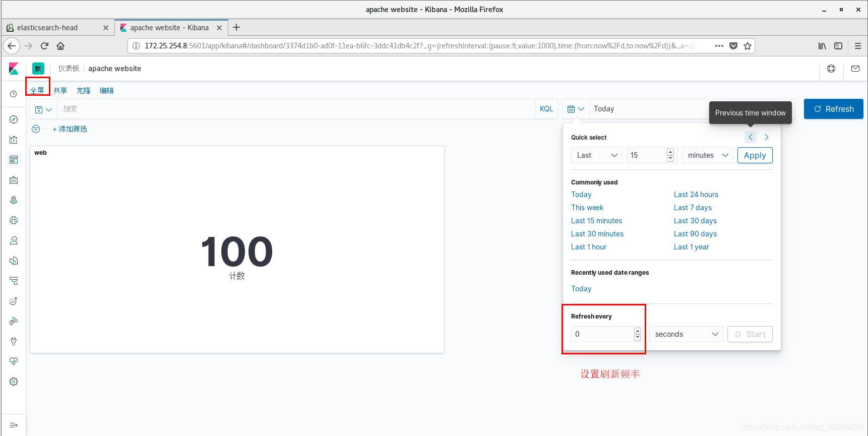The image size is (868, 436).
Task: Click 克隆 clone menu item
Action: (84, 91)
